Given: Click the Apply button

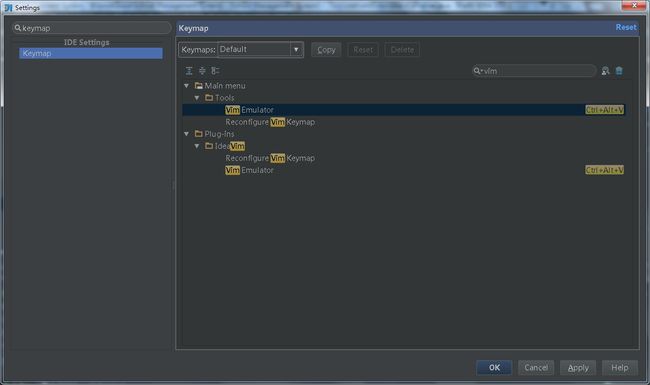Looking at the screenshot, I should 578,368.
